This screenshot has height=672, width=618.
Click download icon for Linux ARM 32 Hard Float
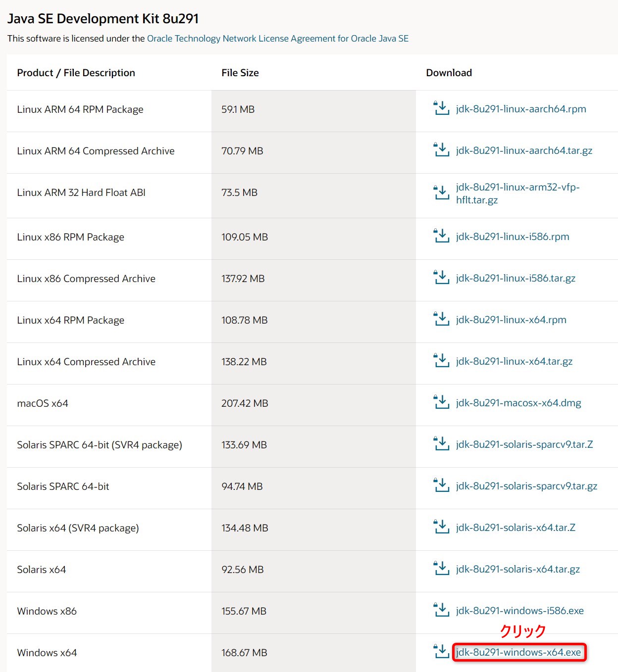pyautogui.click(x=441, y=193)
